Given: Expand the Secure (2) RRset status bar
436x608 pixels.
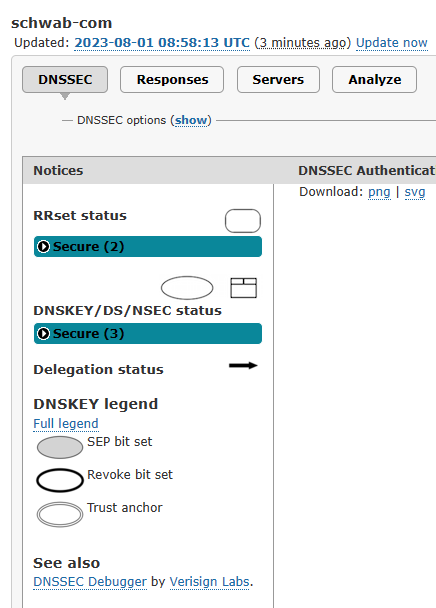Looking at the screenshot, I should click(148, 247).
